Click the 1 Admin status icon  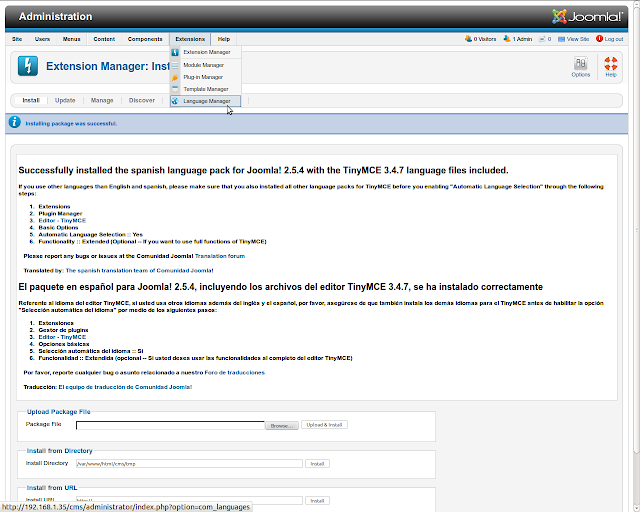coord(507,39)
